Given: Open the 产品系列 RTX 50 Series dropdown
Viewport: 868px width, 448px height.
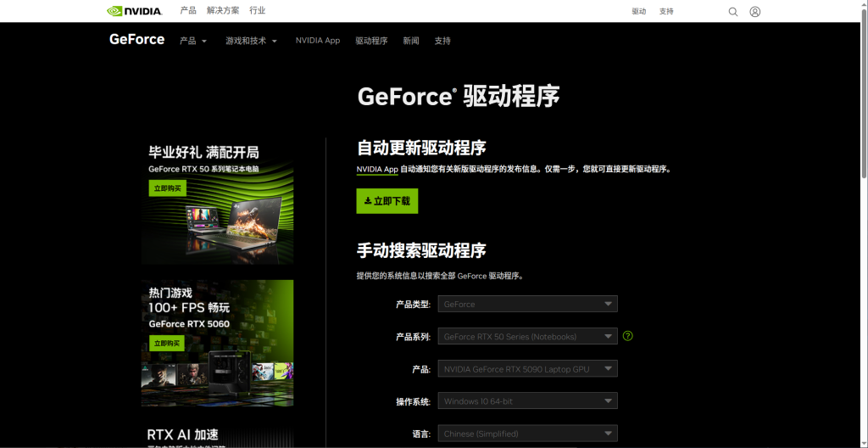Looking at the screenshot, I should (x=527, y=336).
